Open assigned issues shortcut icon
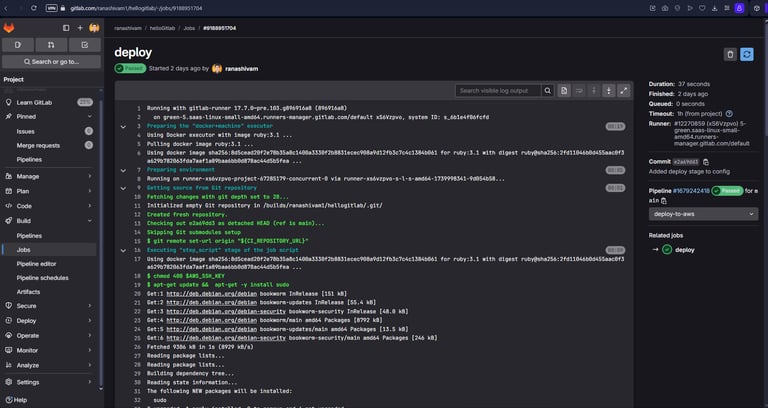The height and width of the screenshot is (408, 768). coord(18,45)
